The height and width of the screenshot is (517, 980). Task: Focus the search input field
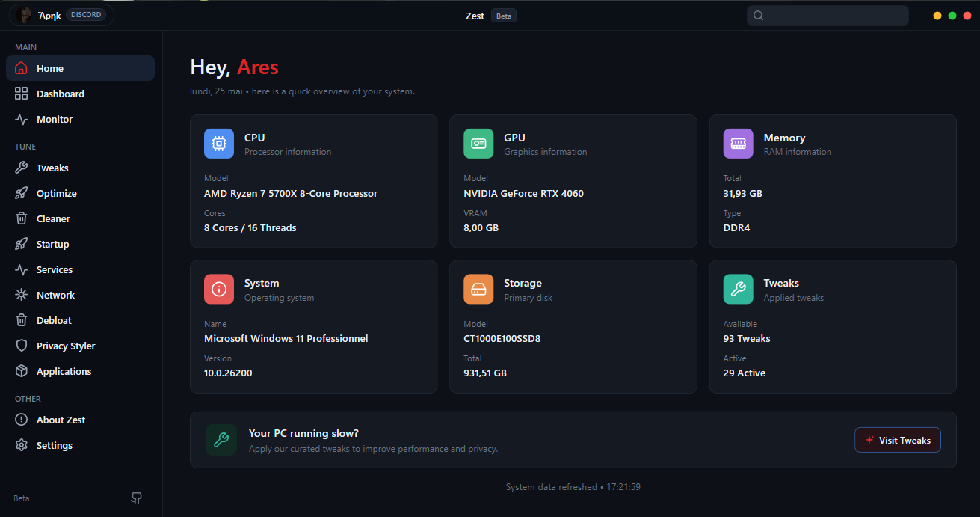click(828, 16)
